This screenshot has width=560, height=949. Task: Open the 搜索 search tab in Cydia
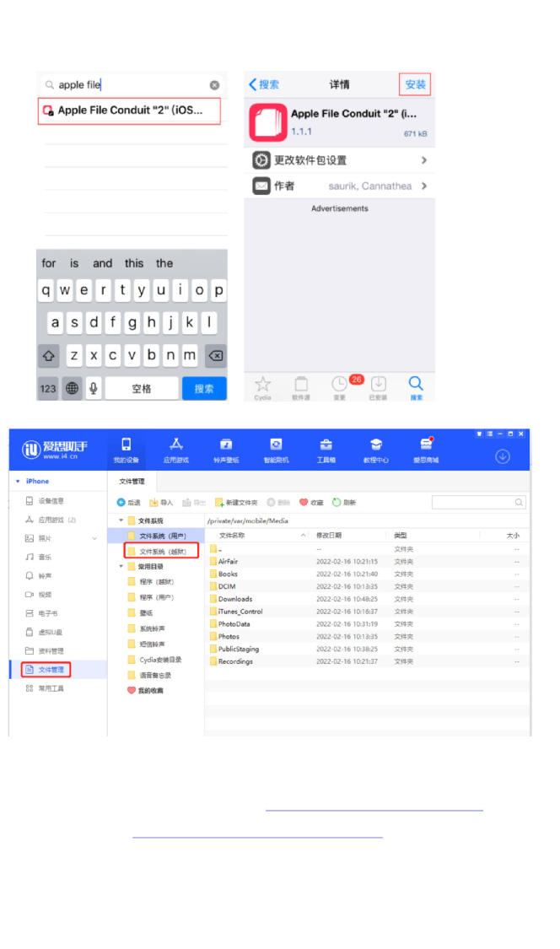click(416, 388)
